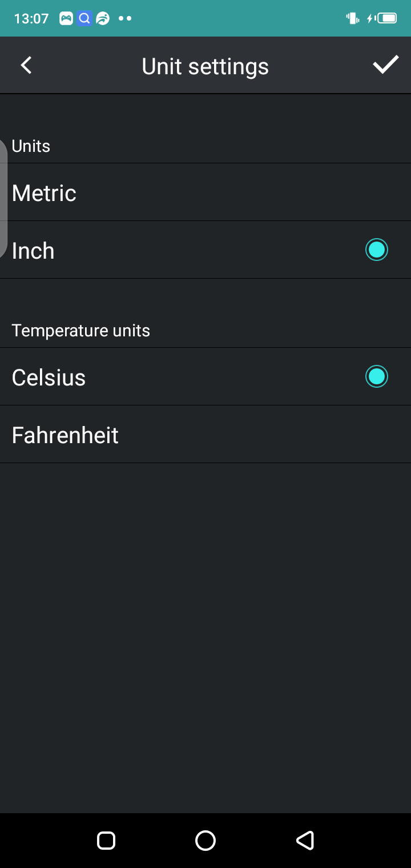Tap the gray side handle on left edge
Viewport: 411px width, 868px height.
coord(3,198)
